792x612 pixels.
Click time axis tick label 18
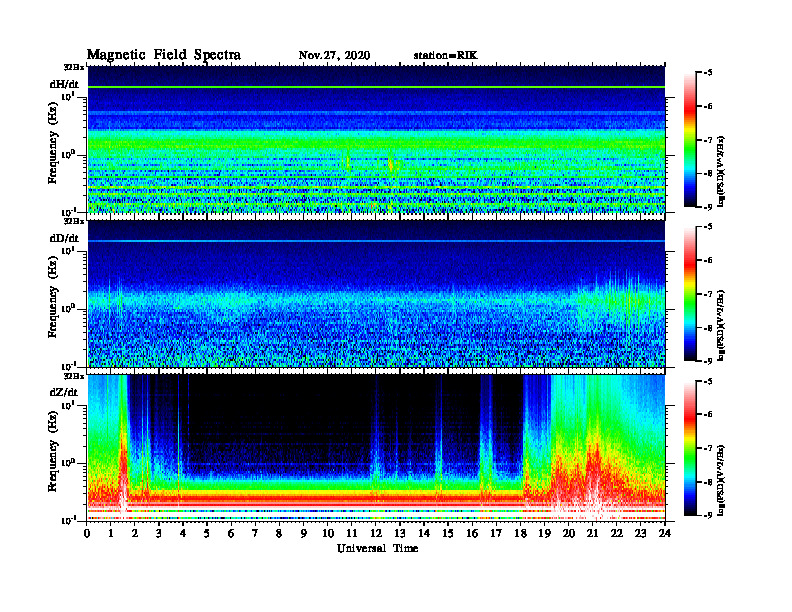[520, 534]
